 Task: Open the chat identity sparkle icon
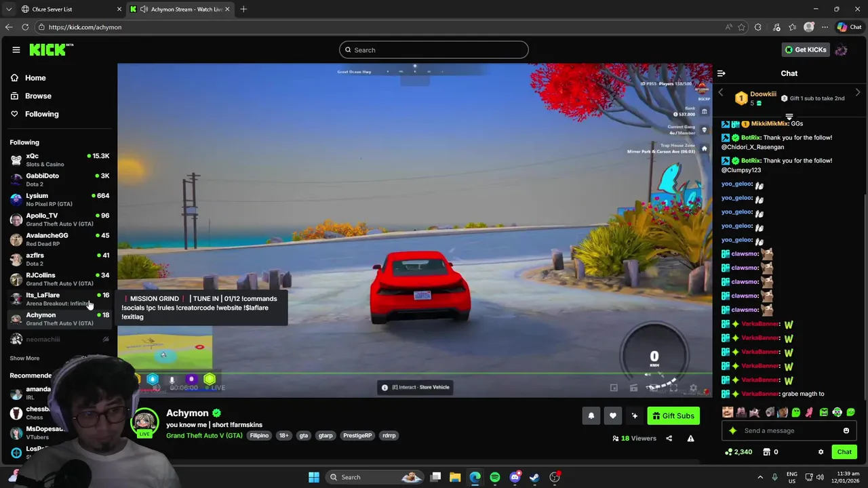[732, 430]
